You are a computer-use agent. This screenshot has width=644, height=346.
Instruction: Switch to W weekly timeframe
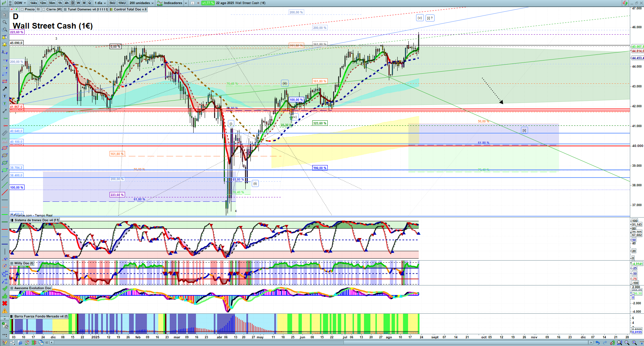(78, 3)
